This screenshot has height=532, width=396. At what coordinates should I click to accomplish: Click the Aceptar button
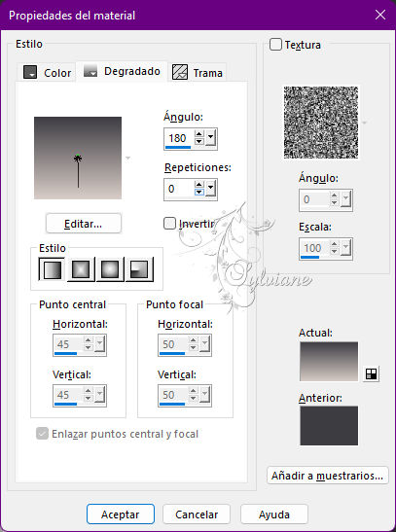pos(121,514)
